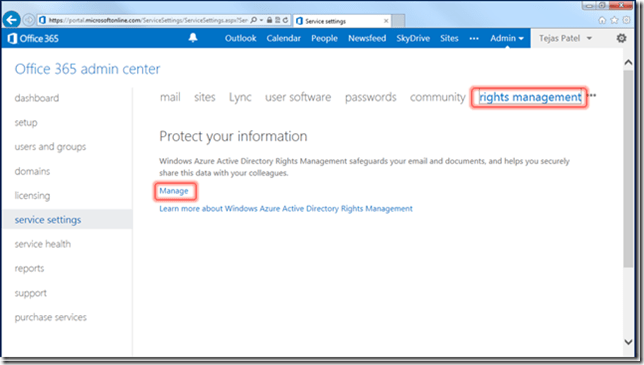Select service settings in left navigation
Viewport: 644px width, 365px height.
(x=68, y=220)
